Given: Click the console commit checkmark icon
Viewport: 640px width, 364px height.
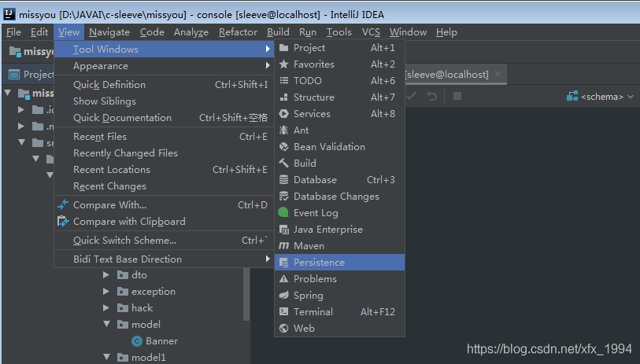Looking at the screenshot, I should click(x=412, y=96).
